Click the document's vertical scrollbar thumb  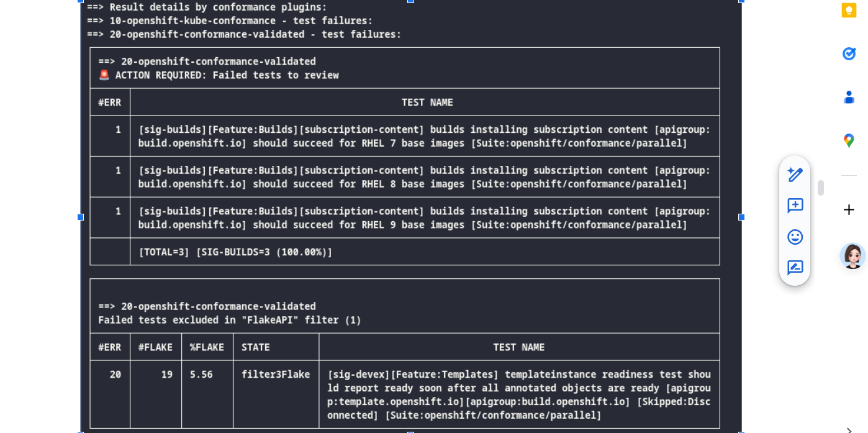[x=821, y=188]
